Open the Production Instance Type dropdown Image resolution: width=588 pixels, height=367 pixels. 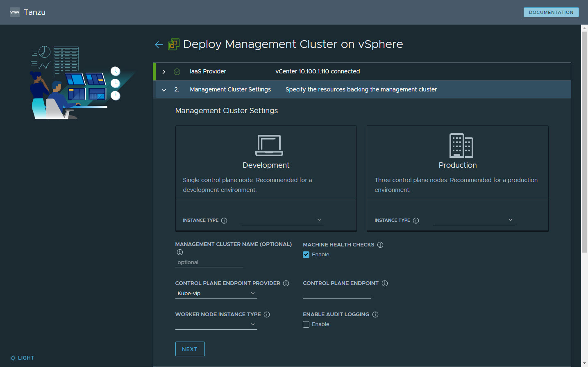474,220
